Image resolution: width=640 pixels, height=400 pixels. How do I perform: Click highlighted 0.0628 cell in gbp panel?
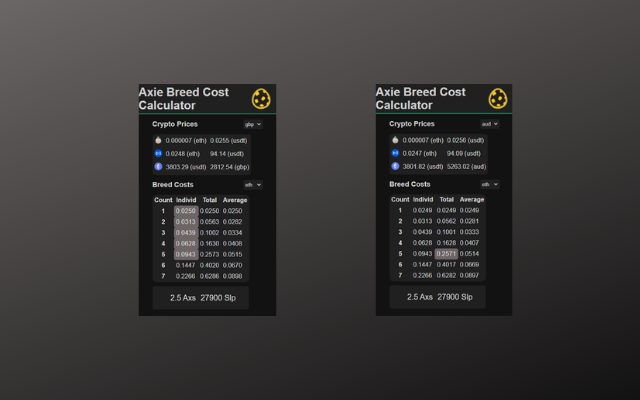click(x=186, y=244)
